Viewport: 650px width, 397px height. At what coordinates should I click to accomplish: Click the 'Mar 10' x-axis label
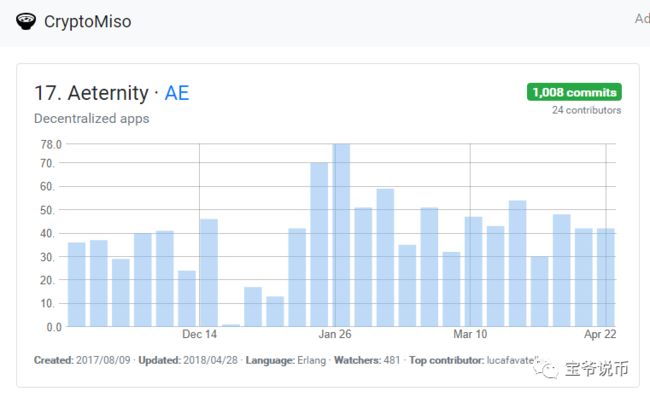click(470, 334)
